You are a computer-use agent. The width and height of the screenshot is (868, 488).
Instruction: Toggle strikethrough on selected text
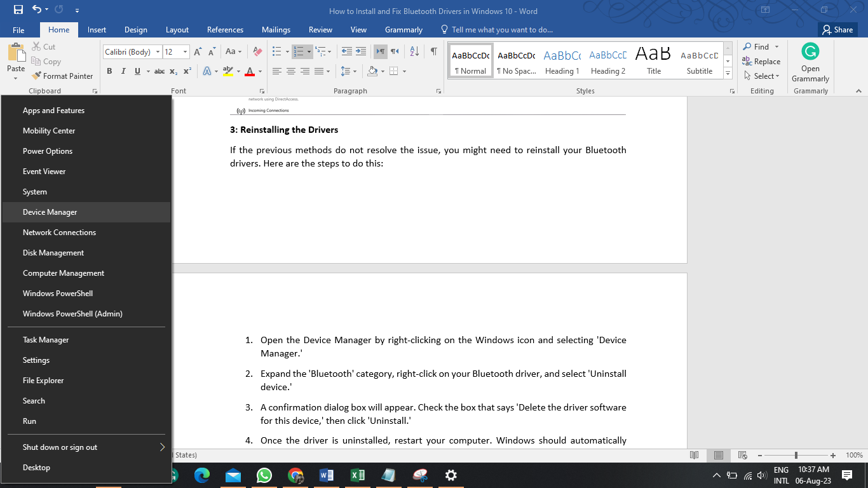tap(159, 71)
